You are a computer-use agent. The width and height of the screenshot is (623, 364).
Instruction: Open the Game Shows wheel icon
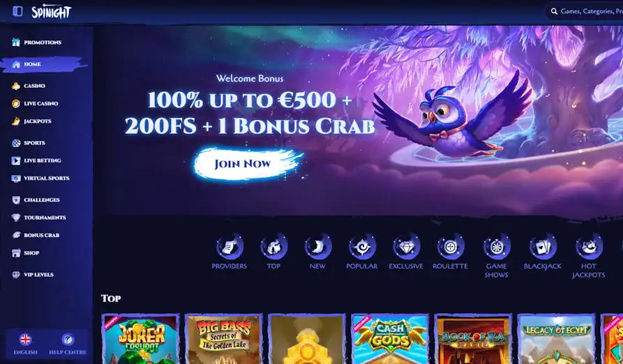496,247
